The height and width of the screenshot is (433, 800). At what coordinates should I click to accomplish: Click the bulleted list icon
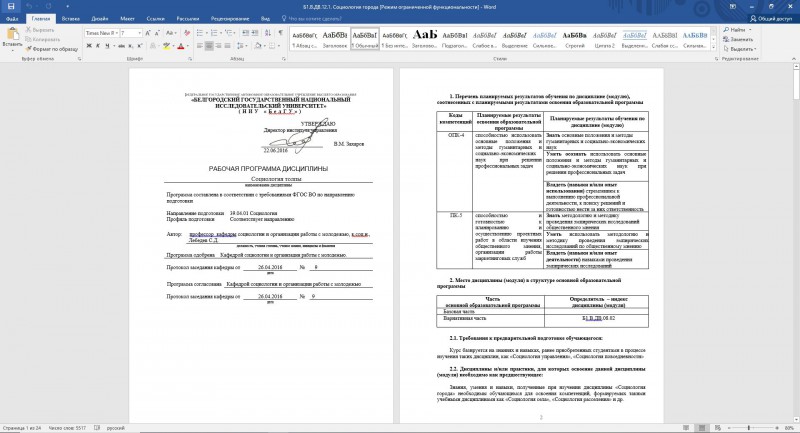tap(199, 33)
